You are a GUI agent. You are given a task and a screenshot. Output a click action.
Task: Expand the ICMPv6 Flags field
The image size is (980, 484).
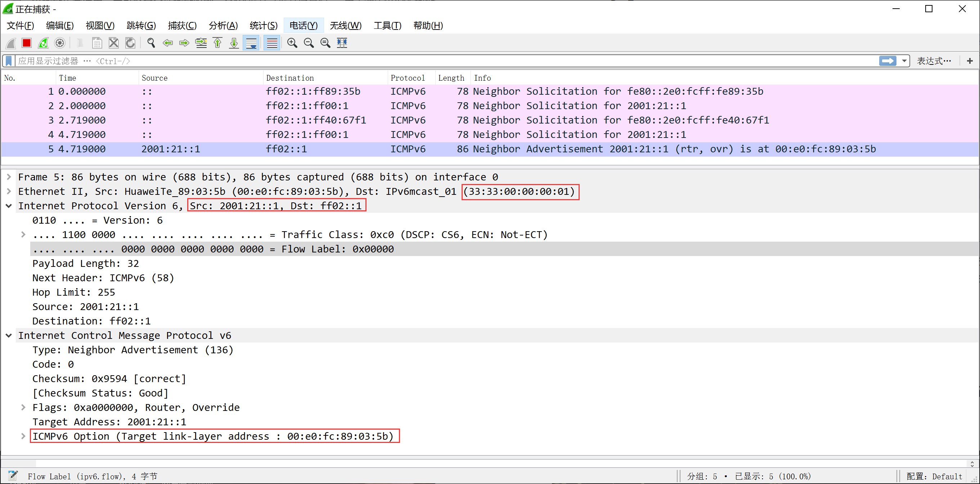[x=23, y=408]
